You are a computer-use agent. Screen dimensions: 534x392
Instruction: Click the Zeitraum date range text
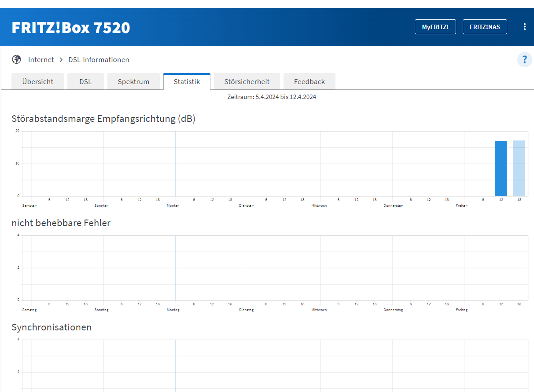tap(272, 97)
